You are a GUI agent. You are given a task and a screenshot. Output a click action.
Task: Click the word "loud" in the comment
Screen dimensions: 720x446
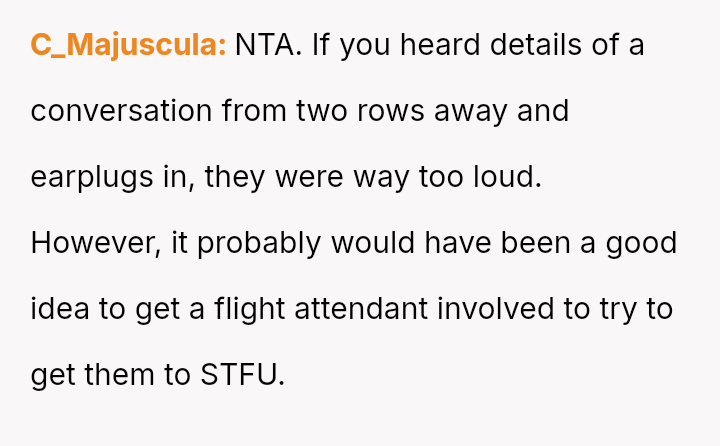(506, 177)
